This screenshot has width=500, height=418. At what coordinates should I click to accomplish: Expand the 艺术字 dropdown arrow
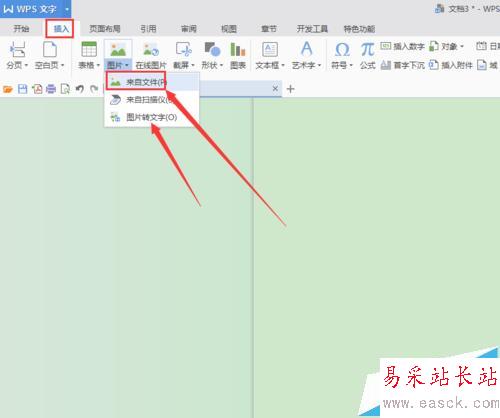(319, 65)
